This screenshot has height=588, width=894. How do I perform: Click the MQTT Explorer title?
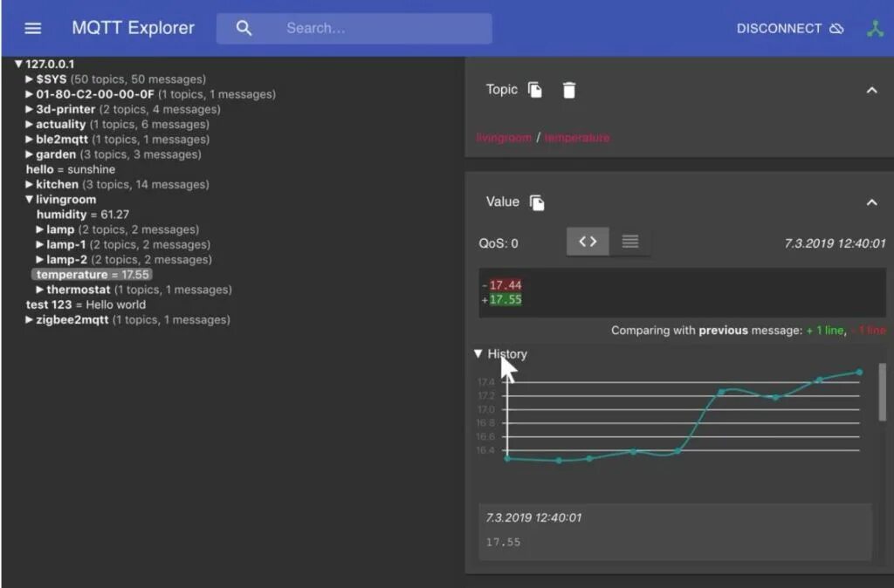[133, 28]
